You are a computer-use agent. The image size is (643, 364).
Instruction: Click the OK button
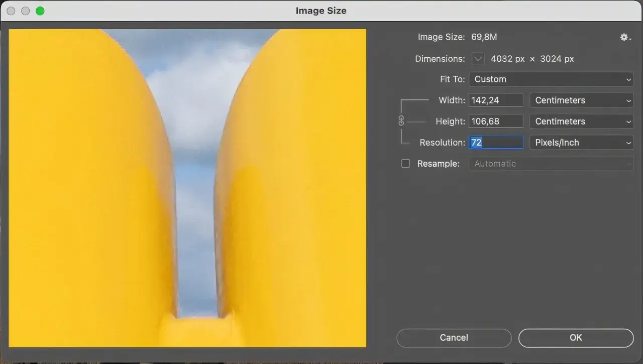576,338
